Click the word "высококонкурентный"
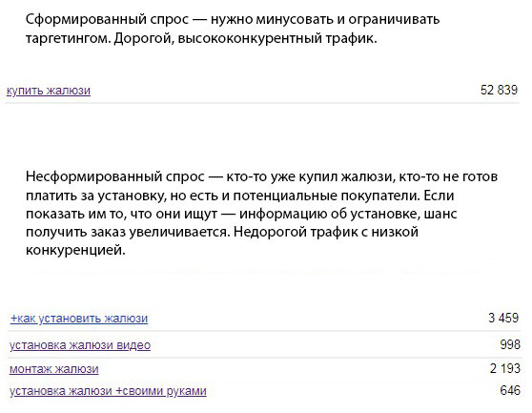 pyautogui.click(x=250, y=39)
